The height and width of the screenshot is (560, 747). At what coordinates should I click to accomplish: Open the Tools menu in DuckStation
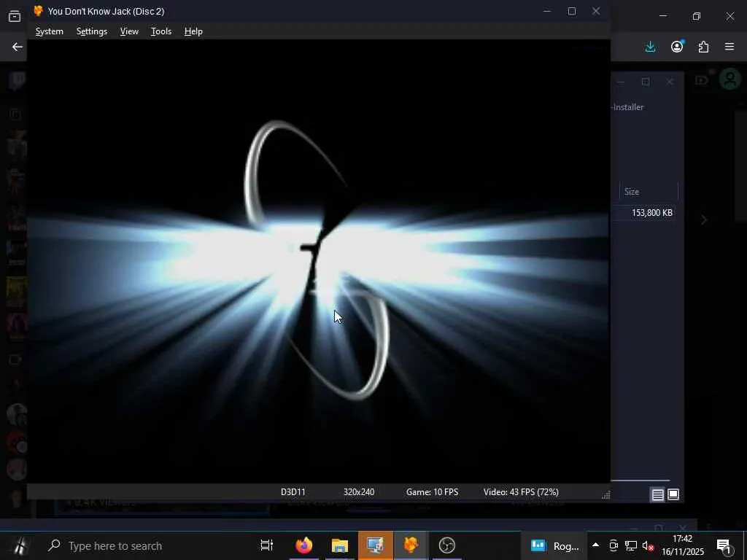point(161,31)
